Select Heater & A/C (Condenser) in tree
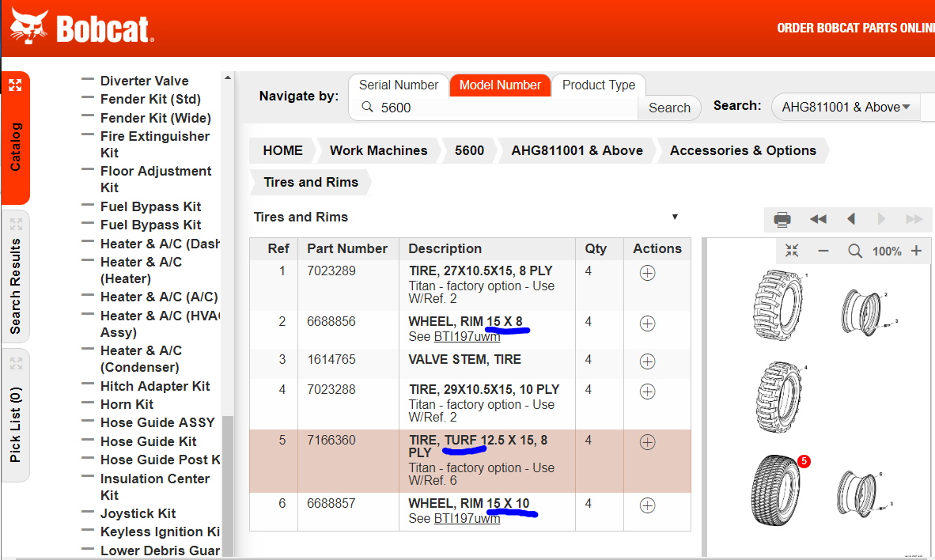 point(141,358)
